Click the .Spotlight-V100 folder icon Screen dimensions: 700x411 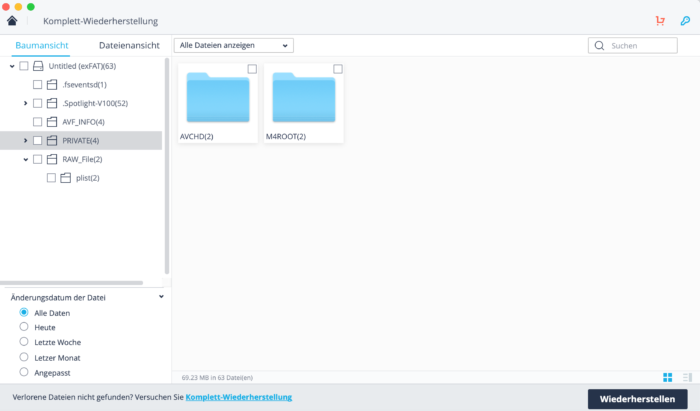[52, 103]
